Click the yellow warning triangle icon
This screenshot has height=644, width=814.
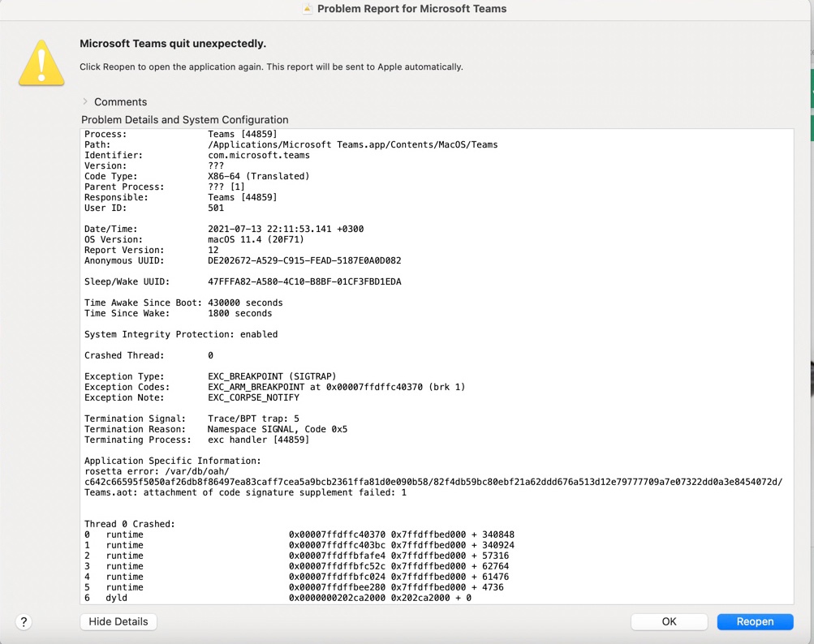tap(41, 62)
